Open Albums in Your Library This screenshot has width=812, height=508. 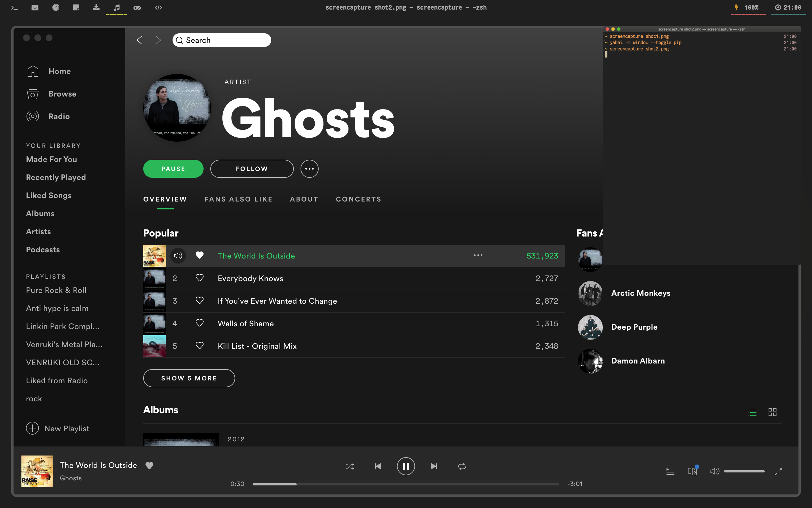(x=40, y=214)
